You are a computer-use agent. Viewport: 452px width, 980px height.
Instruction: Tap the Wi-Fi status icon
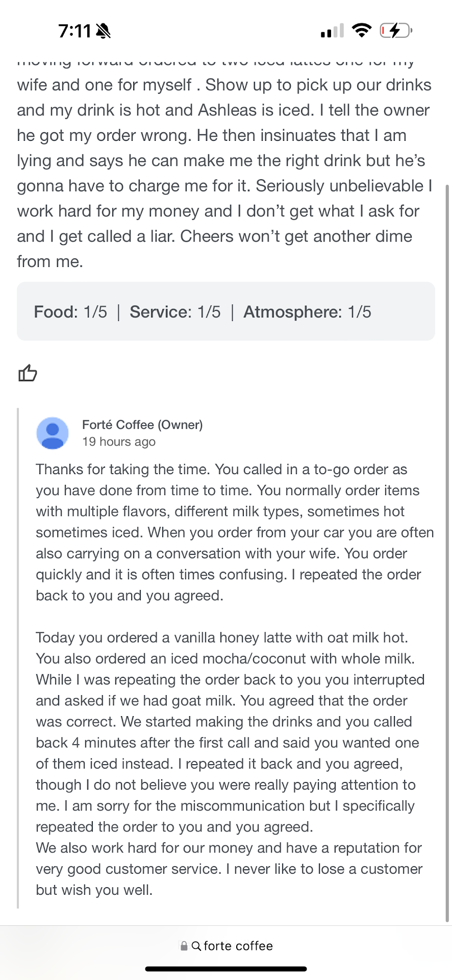[362, 31]
